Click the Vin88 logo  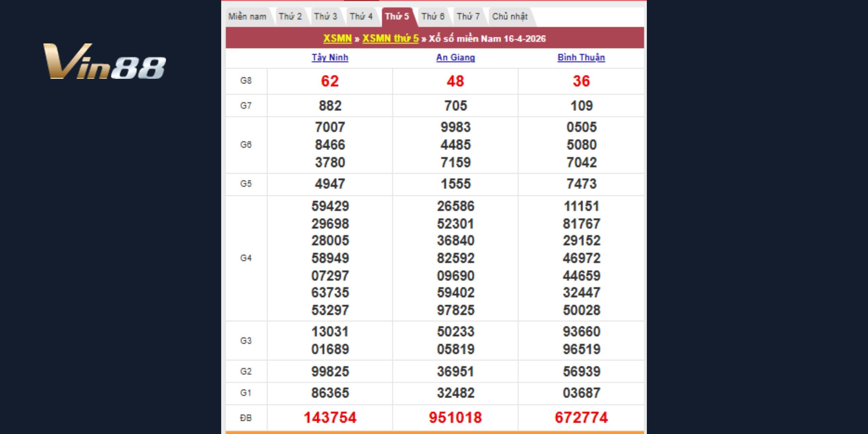pos(104,61)
